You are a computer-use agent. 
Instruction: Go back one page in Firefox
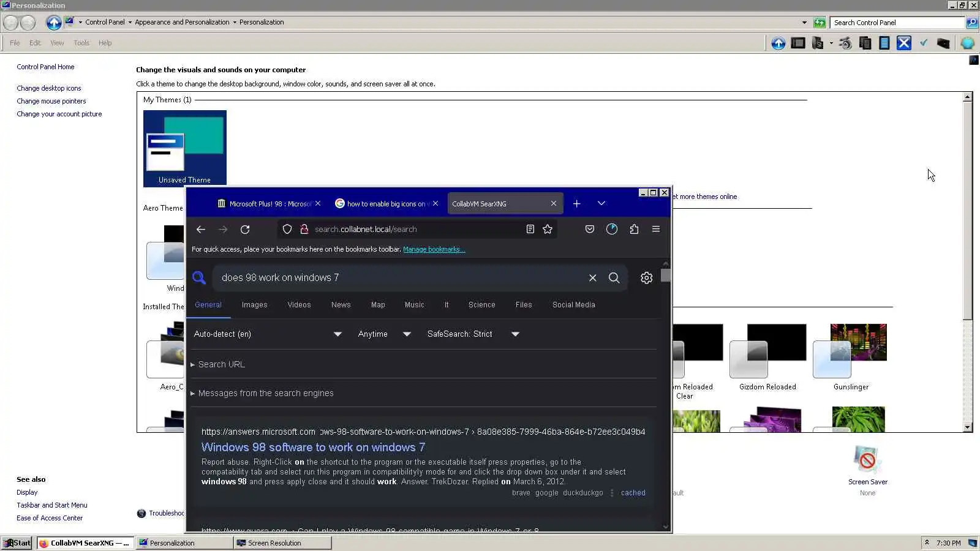pyautogui.click(x=201, y=229)
